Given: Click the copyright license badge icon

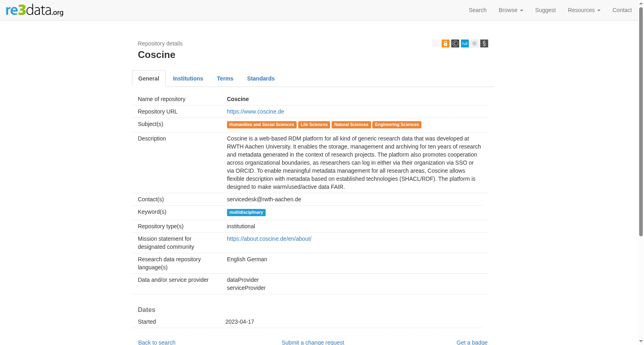Looking at the screenshot, I should tap(455, 43).
